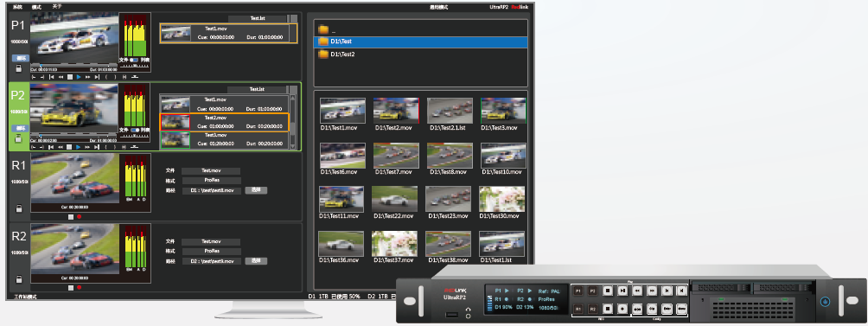
Task: Stop playback on the P2 channel
Action: tap(69, 147)
